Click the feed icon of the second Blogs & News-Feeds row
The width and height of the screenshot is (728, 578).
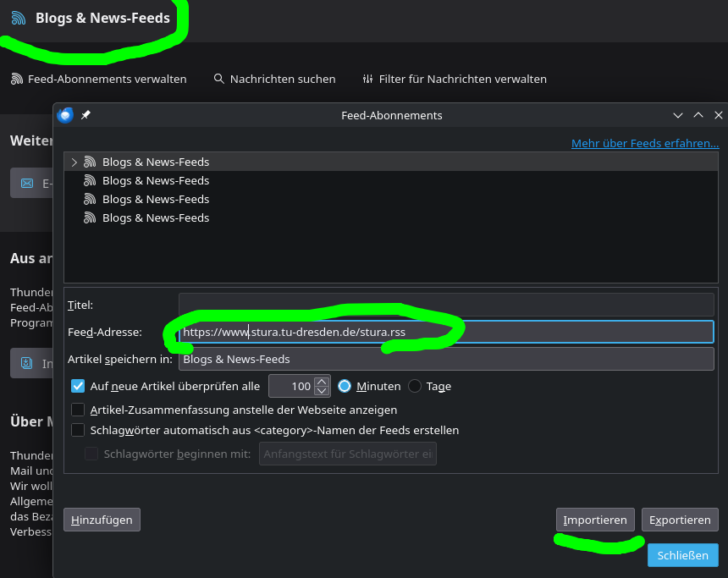(x=90, y=180)
